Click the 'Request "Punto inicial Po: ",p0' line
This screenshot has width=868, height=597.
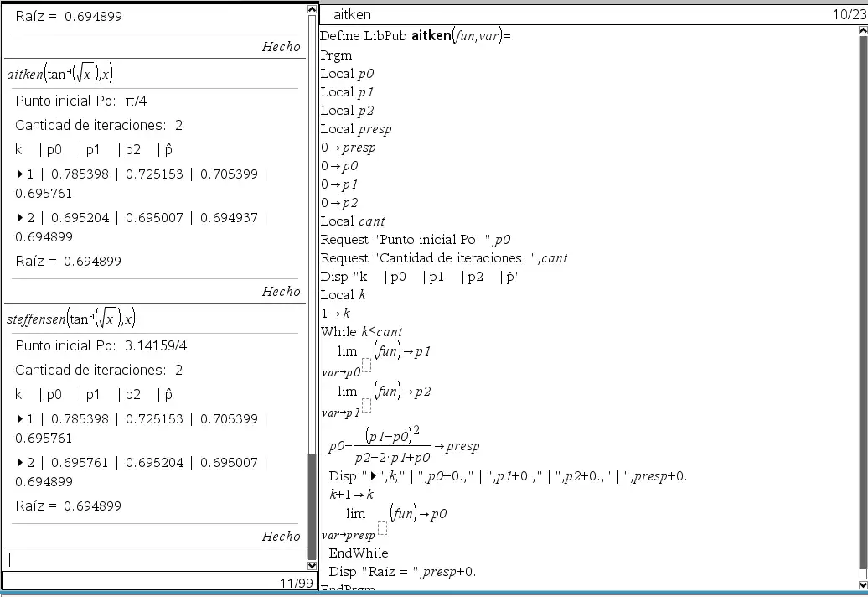point(416,240)
